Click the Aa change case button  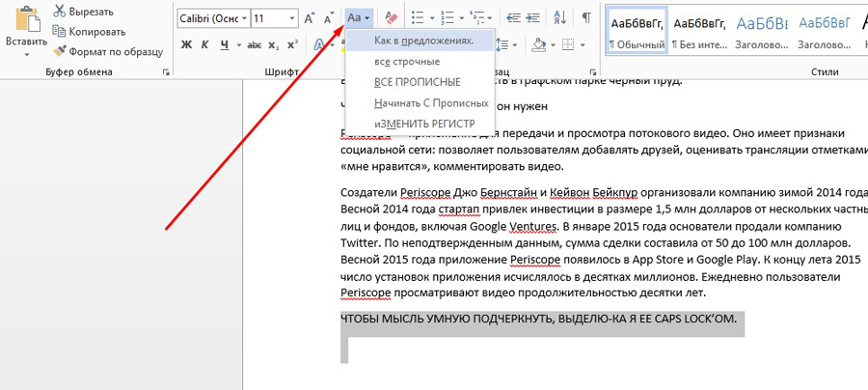click(x=358, y=18)
